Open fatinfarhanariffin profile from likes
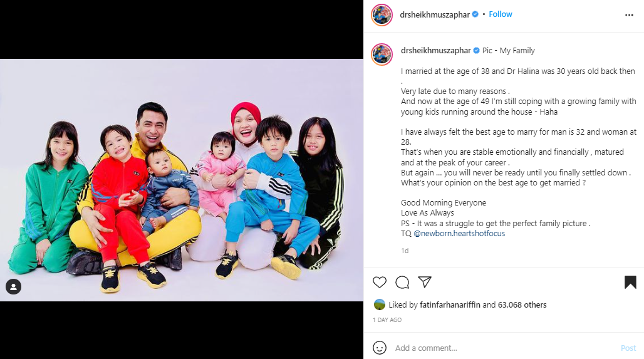Screen dimensions: 644x359 450,304
